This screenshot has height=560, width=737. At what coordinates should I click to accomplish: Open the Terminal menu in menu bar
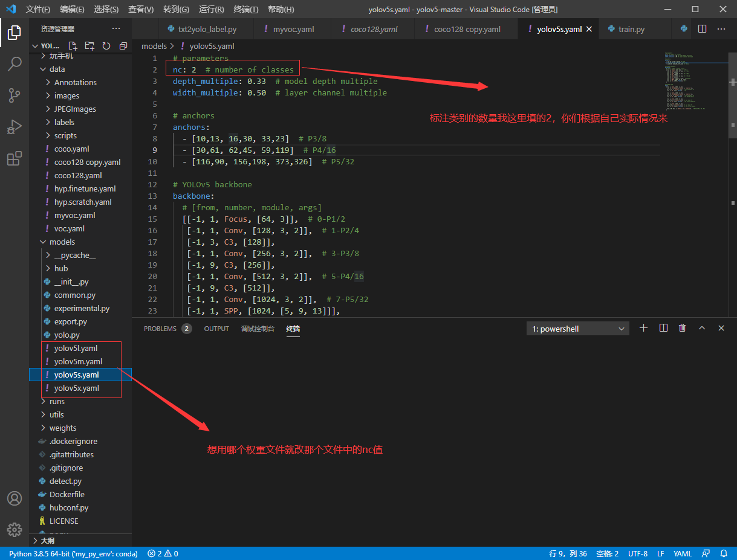tap(246, 10)
